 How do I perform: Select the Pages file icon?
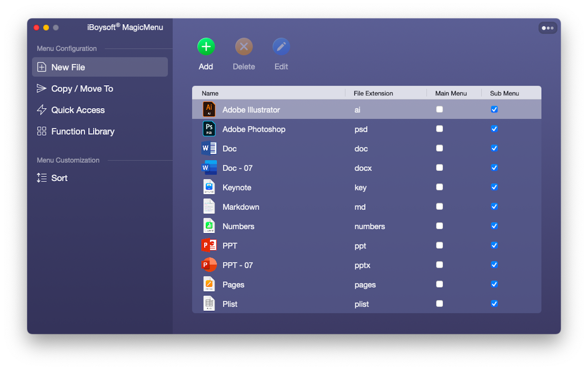[209, 284]
